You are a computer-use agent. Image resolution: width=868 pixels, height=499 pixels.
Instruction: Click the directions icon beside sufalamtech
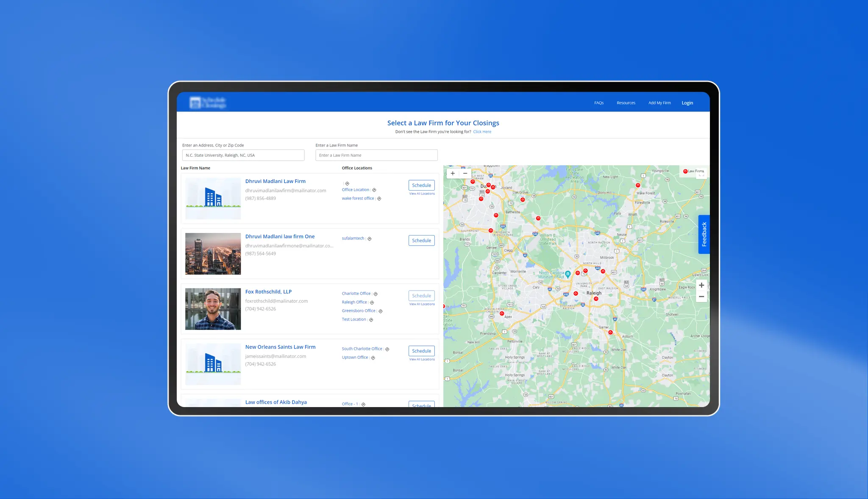(370, 239)
